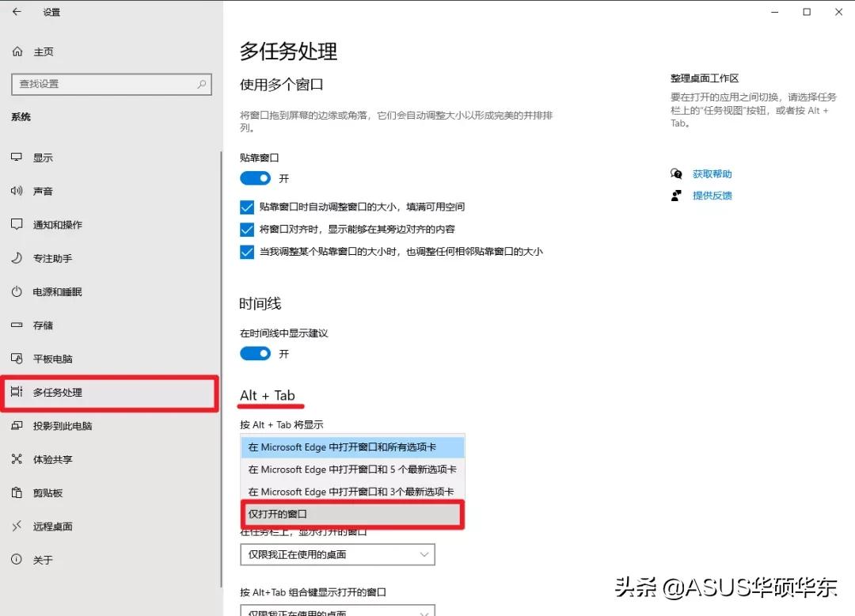Disable 在时间线中显示建议 toggle
This screenshot has height=616, width=855.
point(255,353)
